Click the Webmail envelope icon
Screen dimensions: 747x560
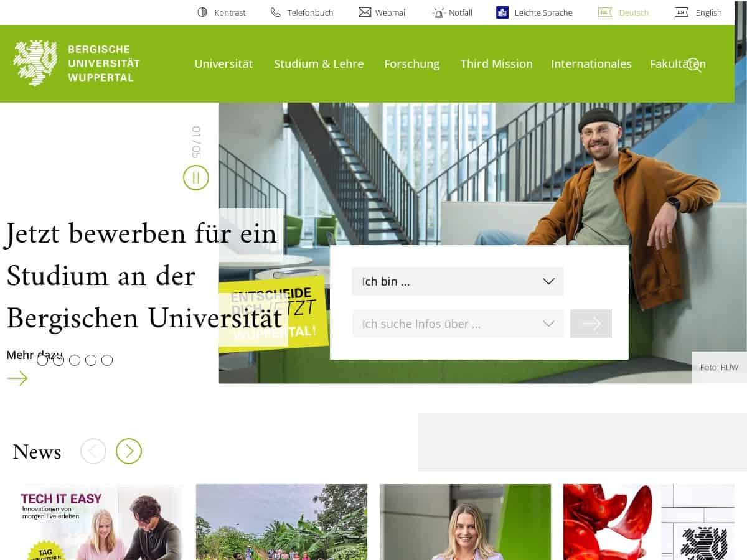[365, 12]
